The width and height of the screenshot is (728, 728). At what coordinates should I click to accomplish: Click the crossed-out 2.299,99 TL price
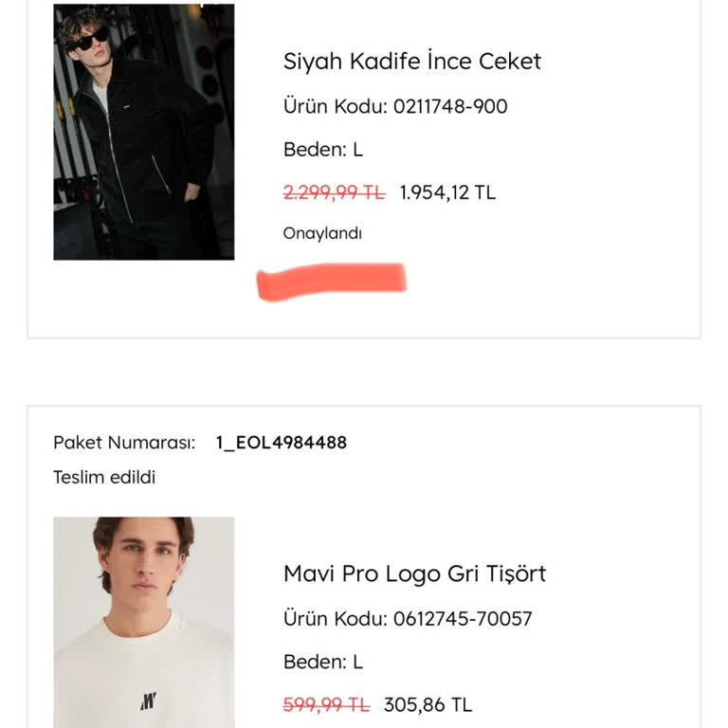tap(334, 192)
